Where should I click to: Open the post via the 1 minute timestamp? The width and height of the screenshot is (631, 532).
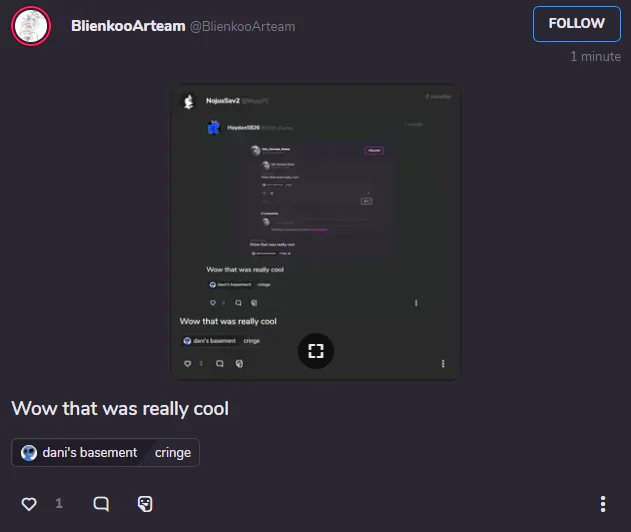tap(595, 56)
